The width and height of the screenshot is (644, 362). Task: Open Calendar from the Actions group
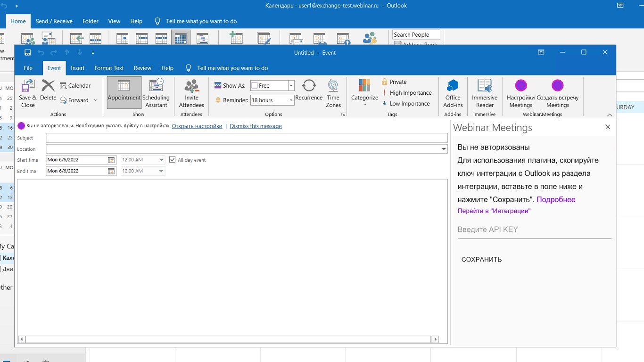[x=75, y=86]
